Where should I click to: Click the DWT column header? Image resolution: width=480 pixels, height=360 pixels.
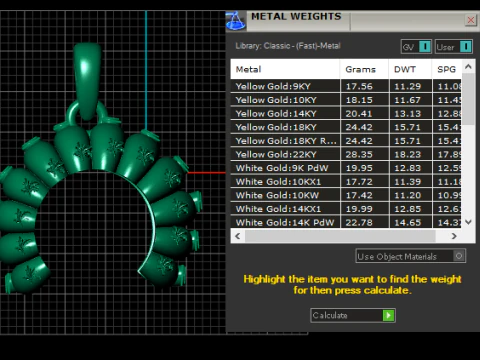(410, 69)
